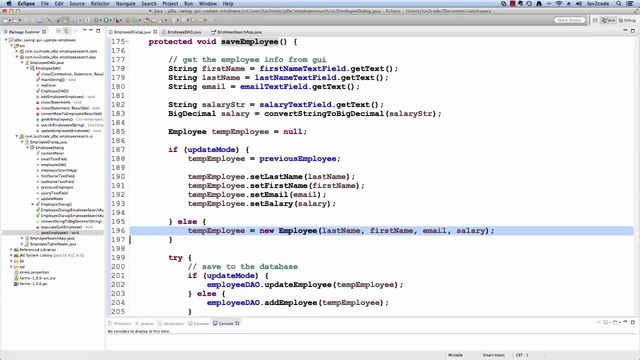Open the Run menu

[188, 3]
